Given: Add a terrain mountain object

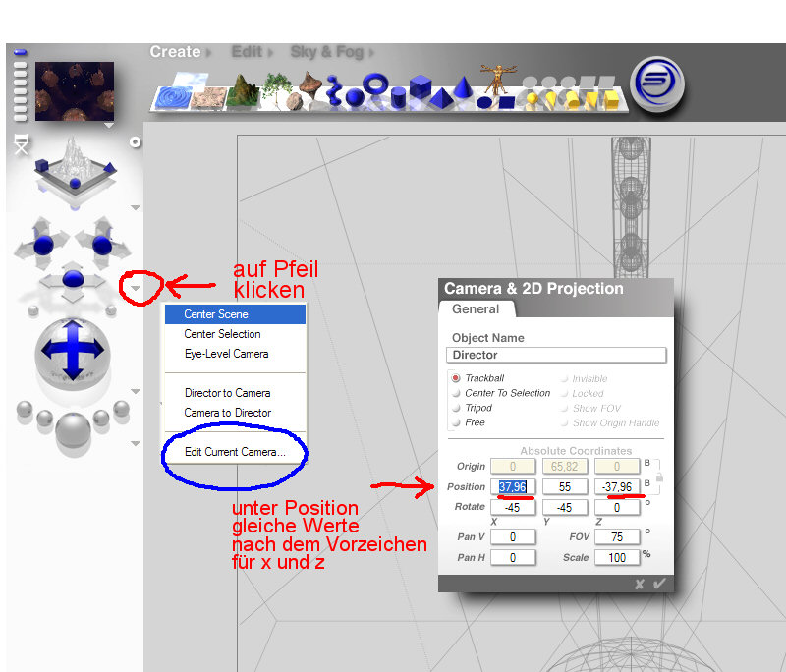Looking at the screenshot, I should click(243, 91).
